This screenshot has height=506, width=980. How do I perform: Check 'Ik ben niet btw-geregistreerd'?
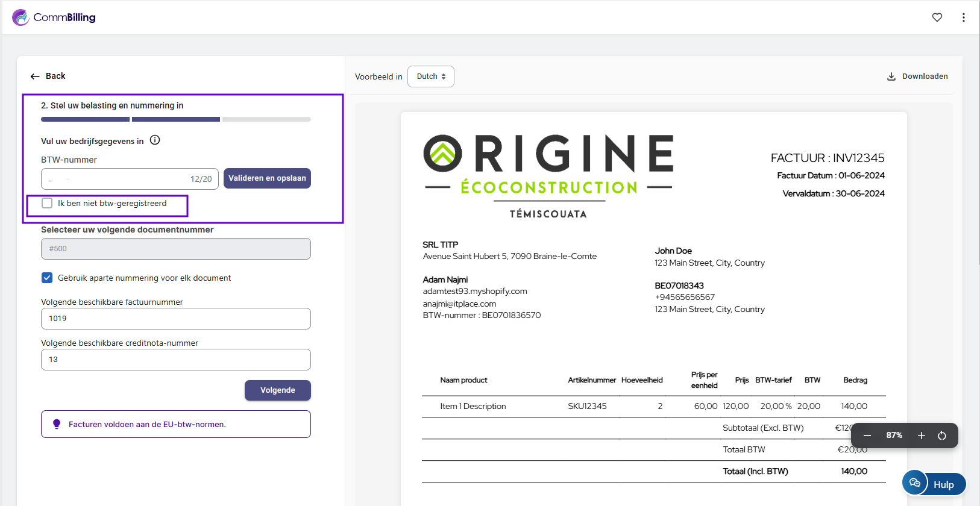pos(47,204)
